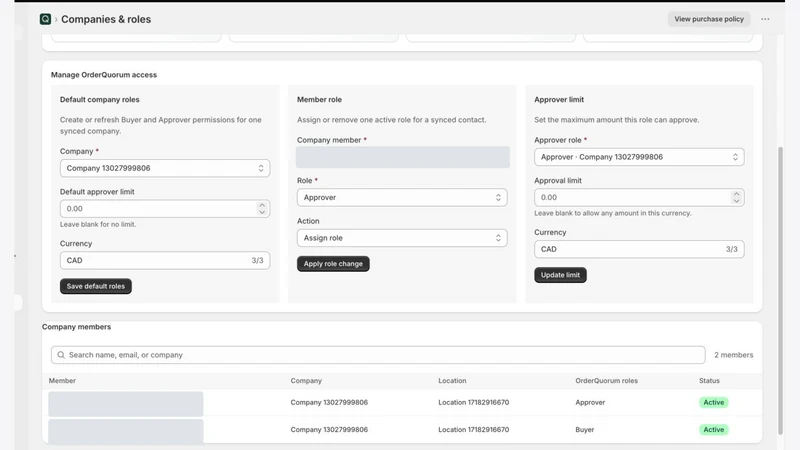The image size is (800, 450).
Task: Click the OrderQuorum roles column header
Action: tap(607, 381)
